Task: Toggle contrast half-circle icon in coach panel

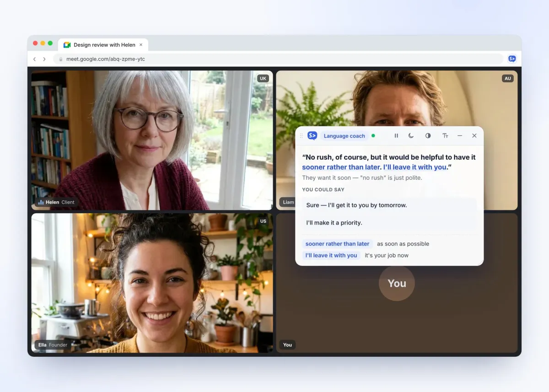Action: (x=428, y=136)
